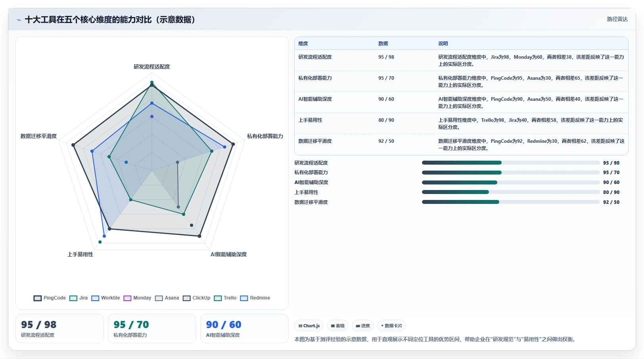
Task: Click the 说明 column header
Action: (443, 44)
